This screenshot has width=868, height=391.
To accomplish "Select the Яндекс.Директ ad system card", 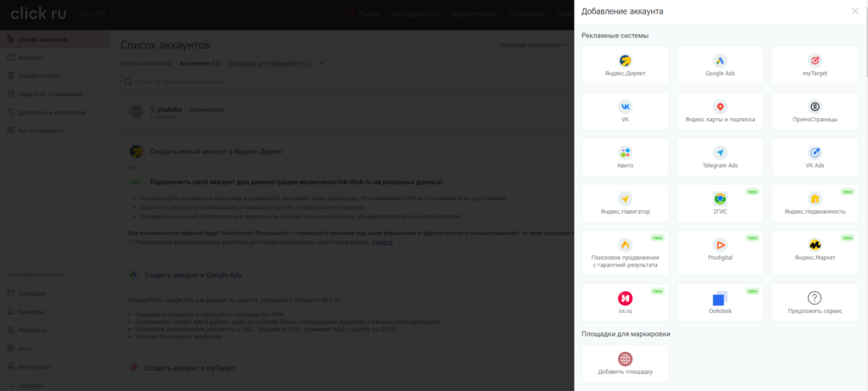I will click(625, 65).
